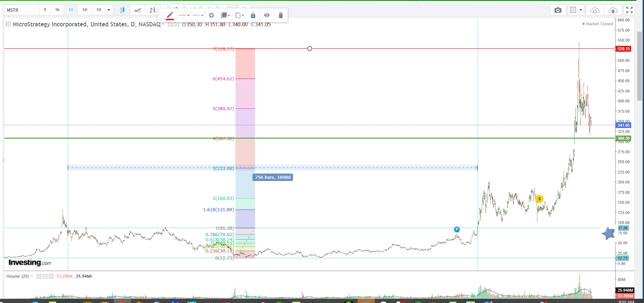Click the page vertical scrollbar thumb
644x303 pixels.
coord(640,66)
